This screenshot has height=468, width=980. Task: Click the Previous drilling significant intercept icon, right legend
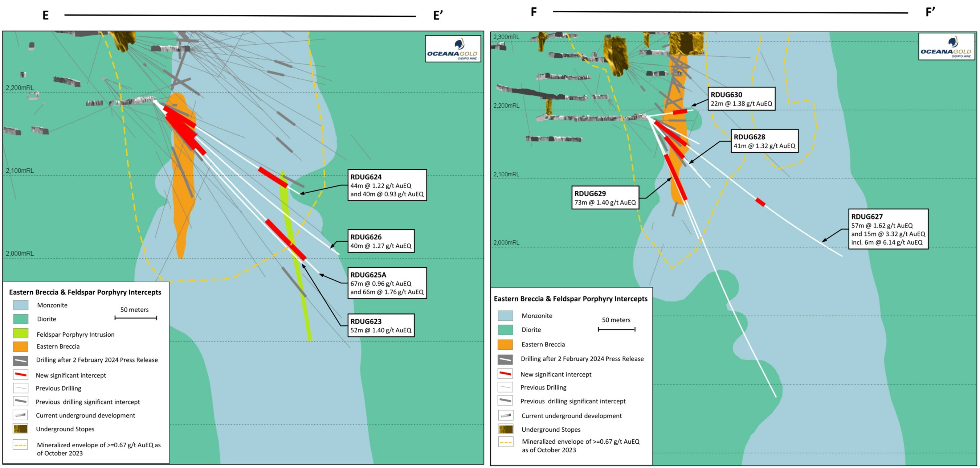tap(505, 401)
